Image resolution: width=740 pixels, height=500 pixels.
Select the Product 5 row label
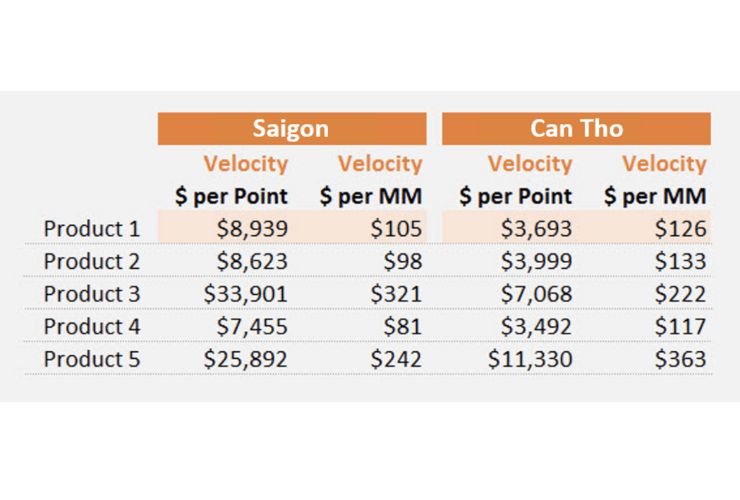tap(92, 359)
